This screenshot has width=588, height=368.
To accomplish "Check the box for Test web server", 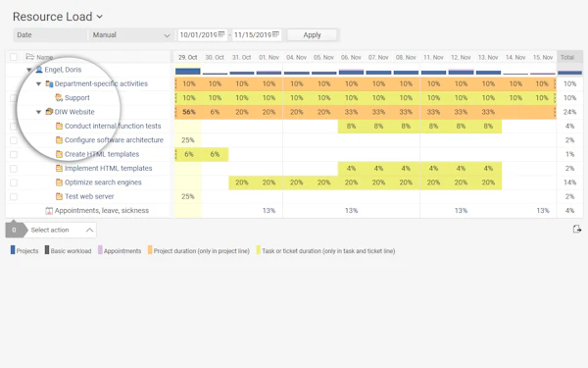I will pyautogui.click(x=14, y=197).
